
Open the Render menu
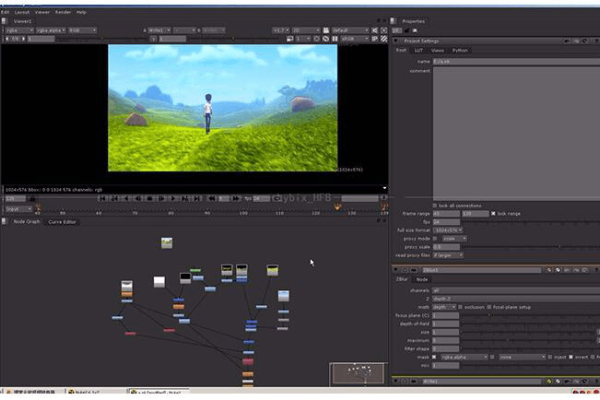pyautogui.click(x=62, y=12)
